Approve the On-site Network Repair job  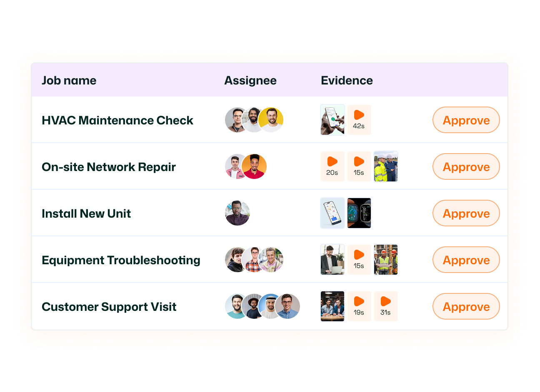click(x=466, y=166)
